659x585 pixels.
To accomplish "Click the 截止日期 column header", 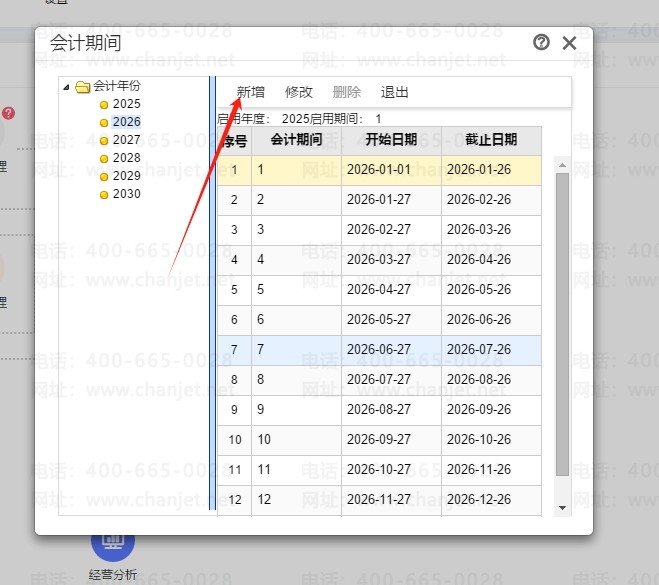I will (x=491, y=140).
